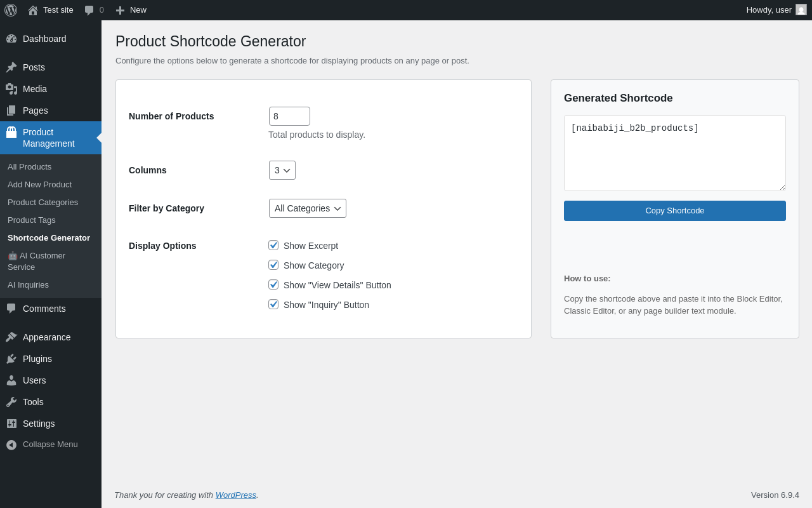Viewport: 812px width, 508px height.
Task: Click the Number of Products field
Action: click(289, 116)
